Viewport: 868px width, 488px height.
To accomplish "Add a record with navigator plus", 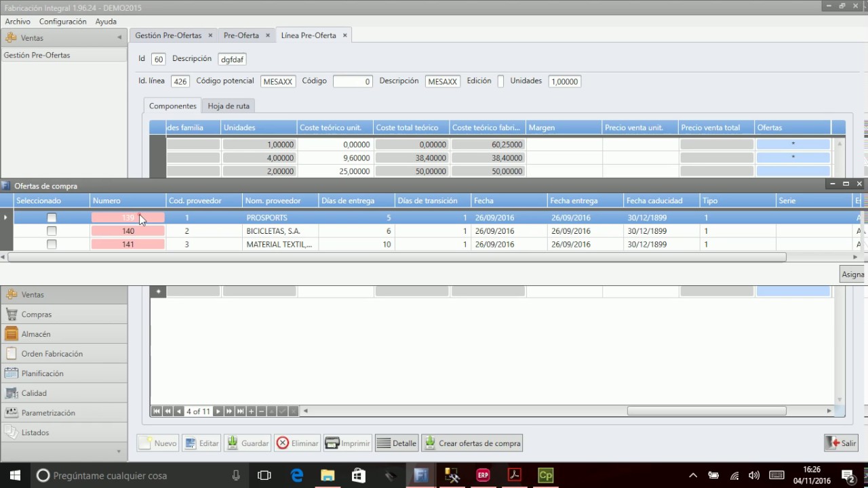I will pyautogui.click(x=251, y=411).
